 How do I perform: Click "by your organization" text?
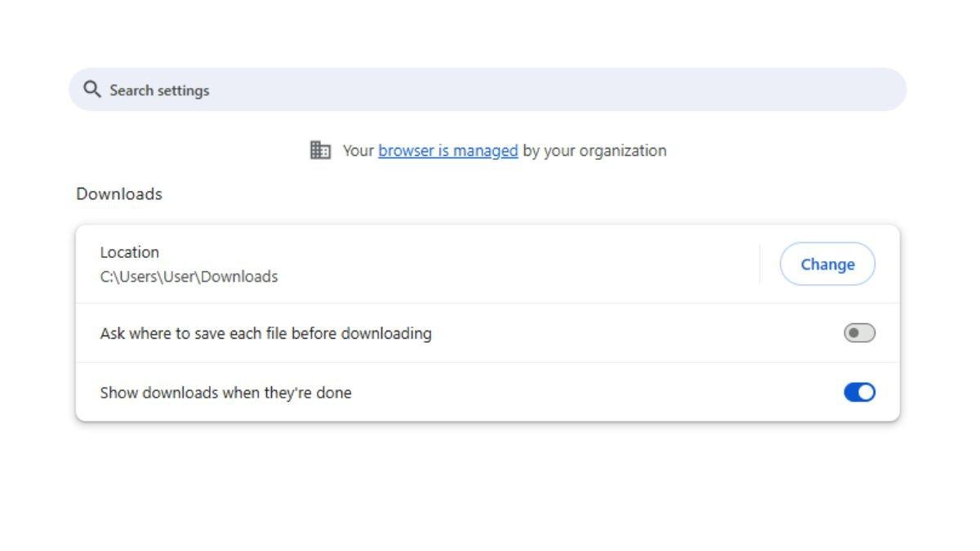(595, 150)
